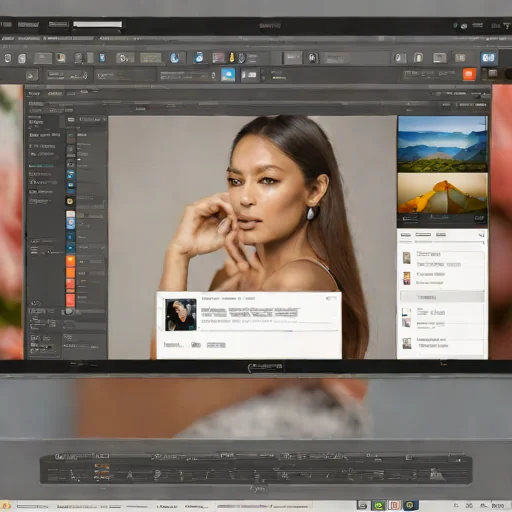The width and height of the screenshot is (512, 512).
Task: Toggle the round switch knob in left panel
Action: 69,311
